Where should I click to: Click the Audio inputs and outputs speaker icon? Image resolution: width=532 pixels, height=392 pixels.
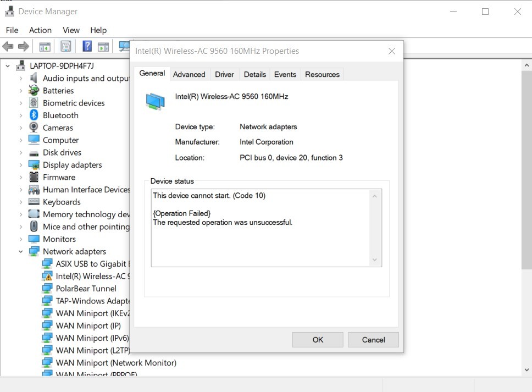(34, 78)
